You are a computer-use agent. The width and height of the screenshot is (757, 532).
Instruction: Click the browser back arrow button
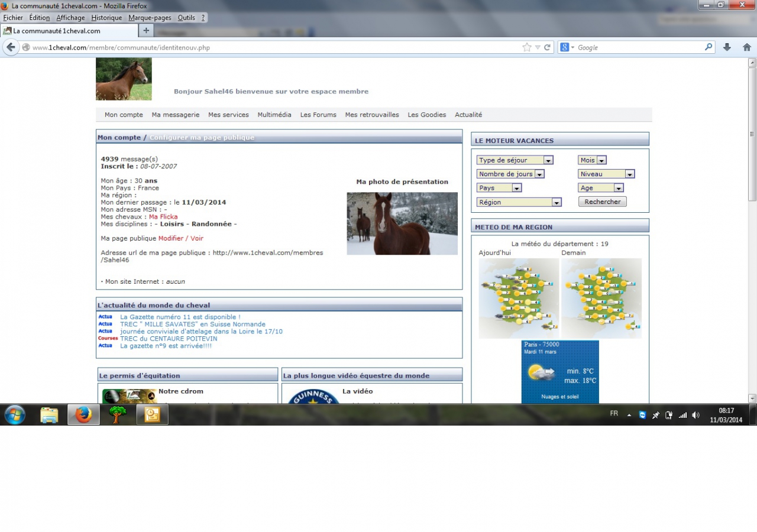(x=11, y=47)
